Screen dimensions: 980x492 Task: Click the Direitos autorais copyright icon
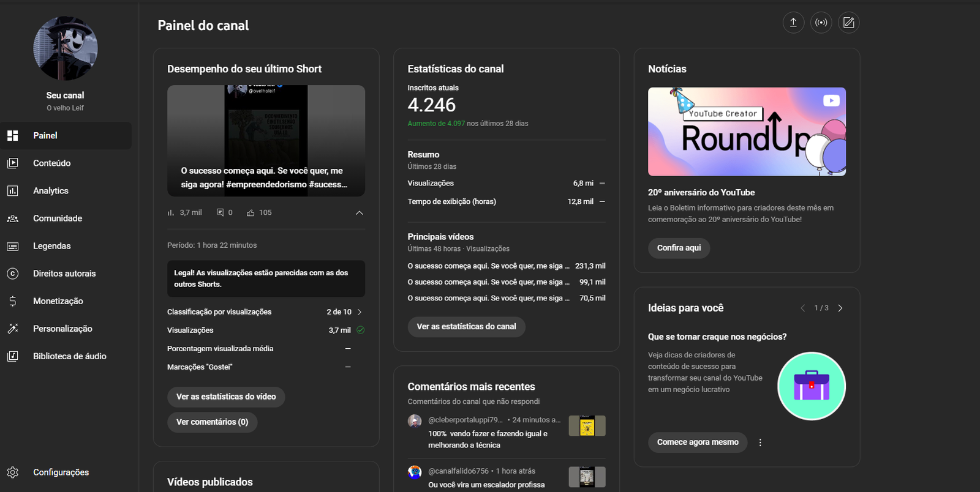[13, 274]
